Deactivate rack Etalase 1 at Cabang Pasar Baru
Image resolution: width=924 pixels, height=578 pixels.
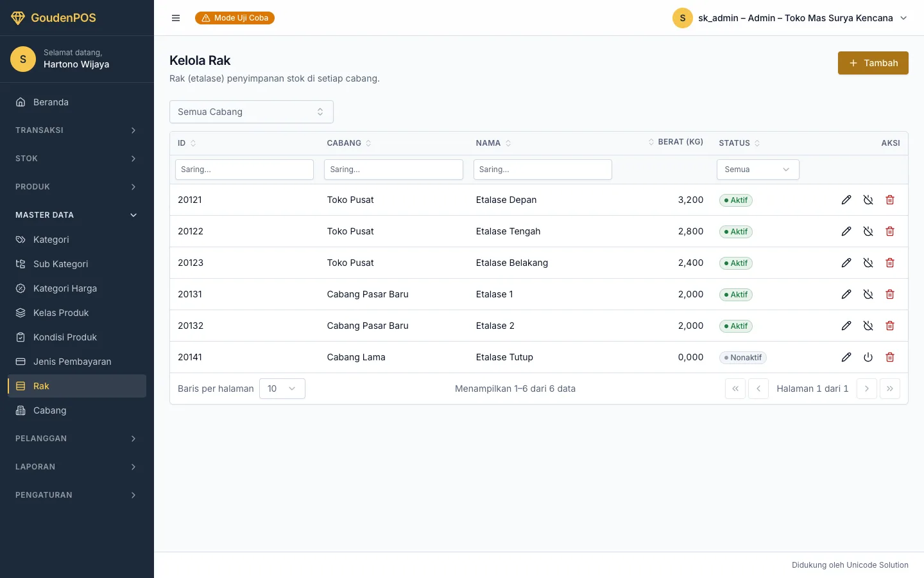[868, 294]
